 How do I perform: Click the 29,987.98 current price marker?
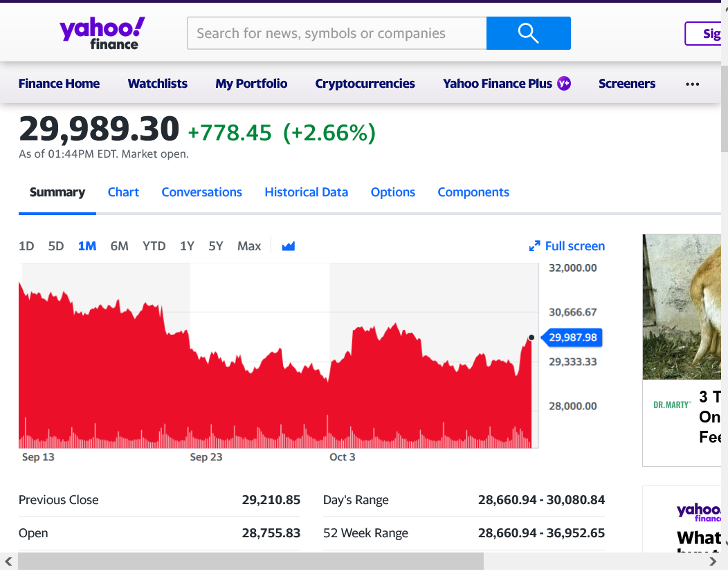(572, 337)
